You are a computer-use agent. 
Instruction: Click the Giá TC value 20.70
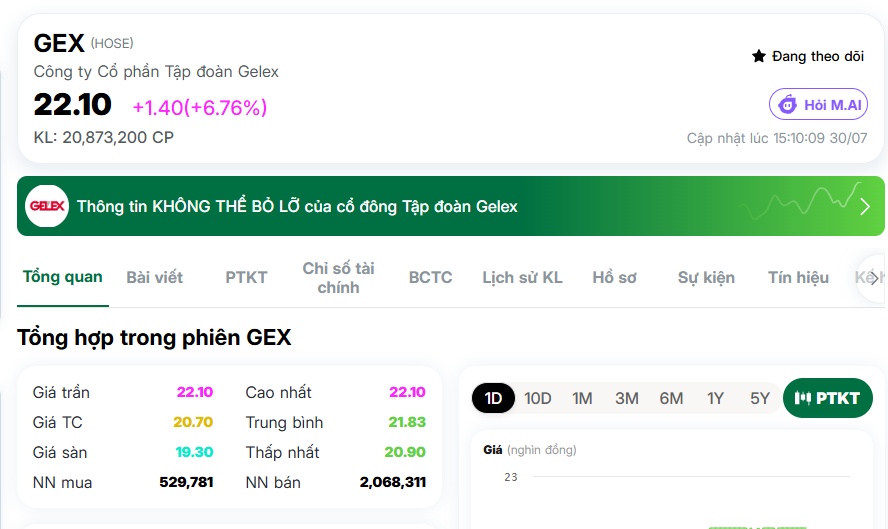193,422
